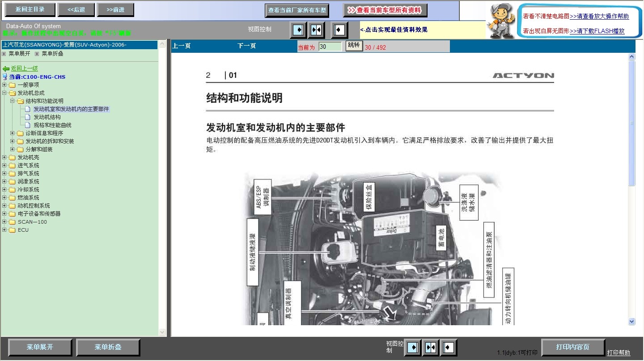The height and width of the screenshot is (361, 644).
Task: Click the 菜单折叠 text in sidebar header
Action: (x=52, y=54)
